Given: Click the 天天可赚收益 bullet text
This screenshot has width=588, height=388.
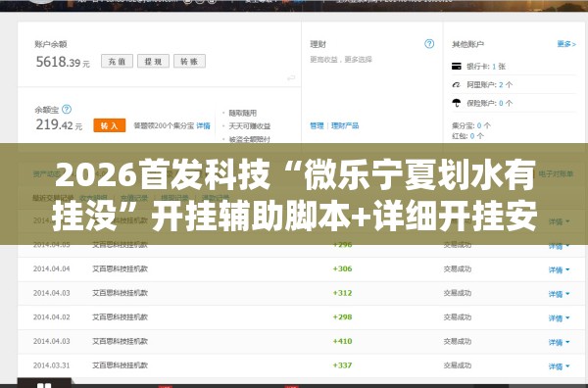Looking at the screenshot, I should point(249,126).
